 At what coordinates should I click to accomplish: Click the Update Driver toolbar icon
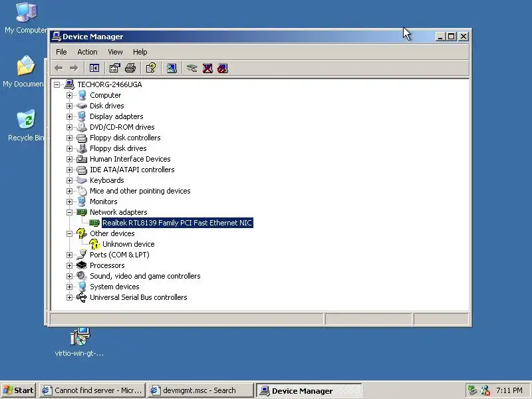click(x=192, y=68)
